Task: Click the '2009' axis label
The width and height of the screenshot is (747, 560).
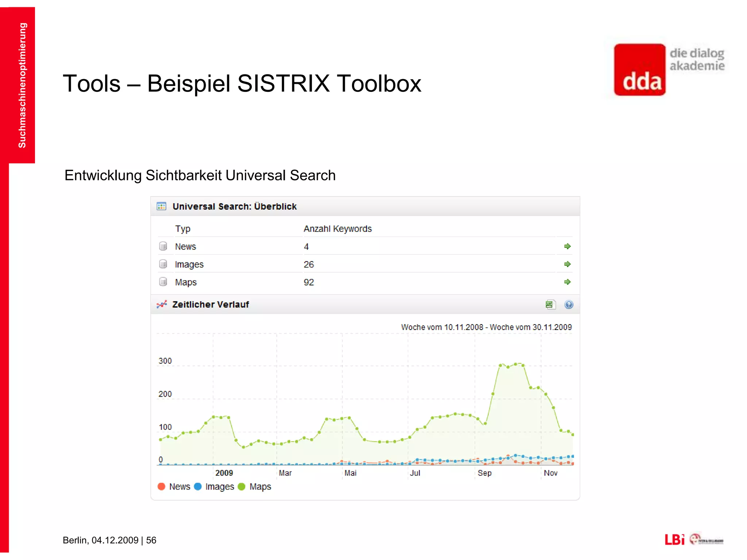Action: (x=224, y=473)
